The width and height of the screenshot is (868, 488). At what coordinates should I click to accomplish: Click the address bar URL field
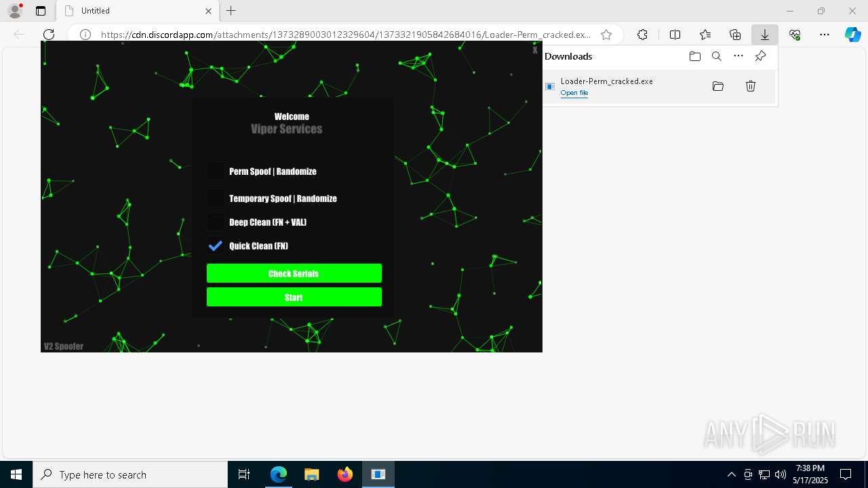[346, 35]
